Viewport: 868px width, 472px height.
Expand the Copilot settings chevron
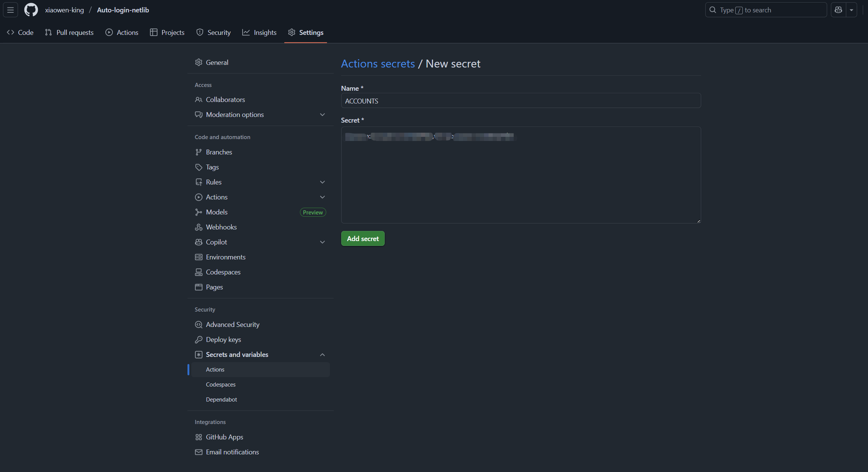[322, 242]
